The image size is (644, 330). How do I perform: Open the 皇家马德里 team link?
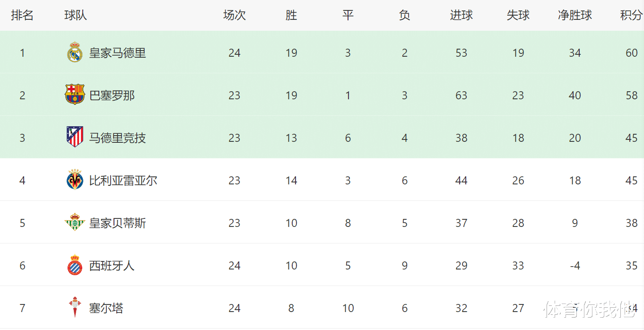[118, 53]
